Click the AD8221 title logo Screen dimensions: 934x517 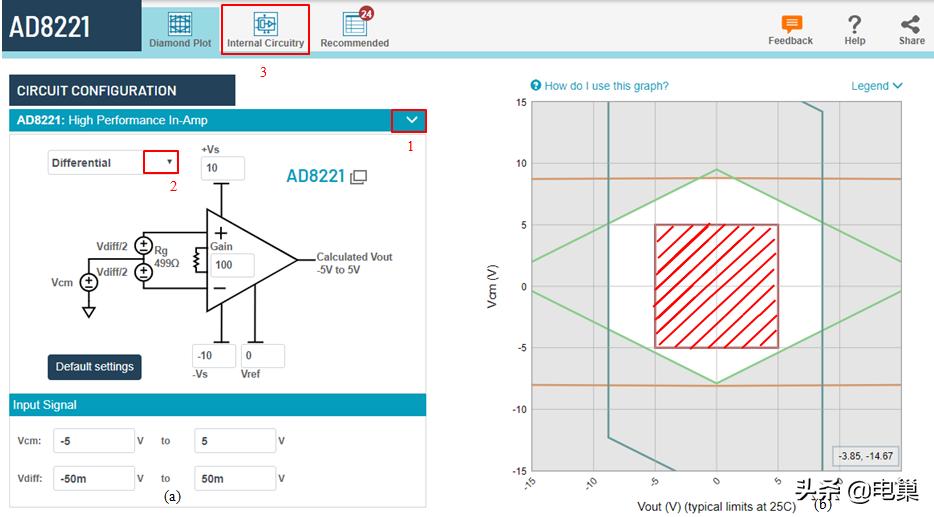pos(50,27)
